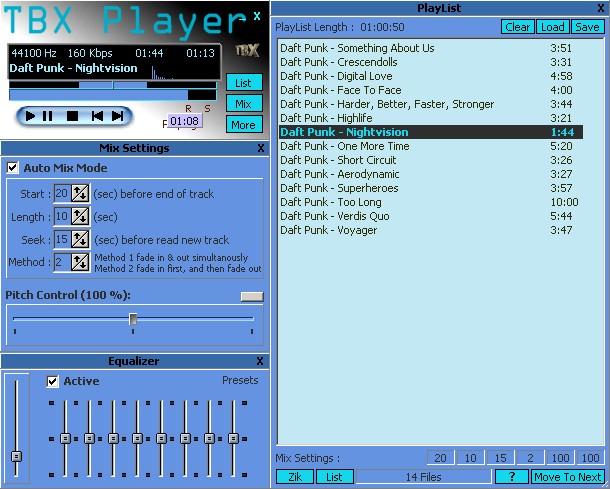Skip forward to the next track
The image size is (610, 489).
(117, 116)
